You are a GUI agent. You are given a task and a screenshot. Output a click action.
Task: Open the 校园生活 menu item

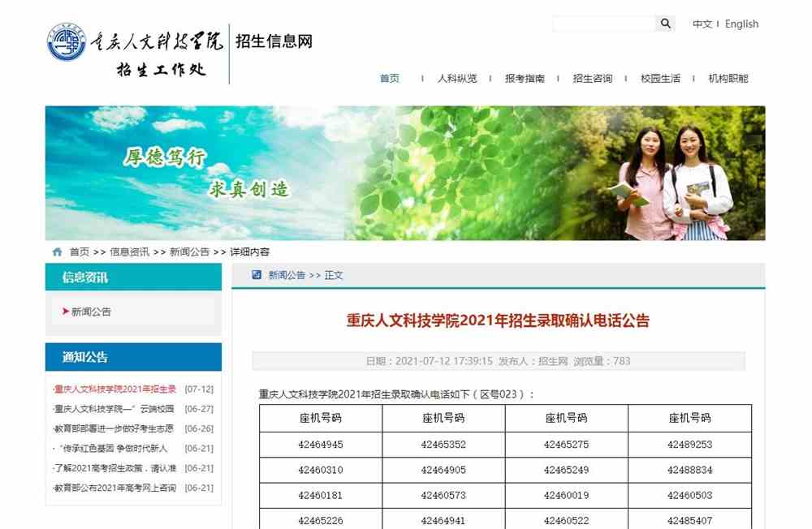(660, 78)
